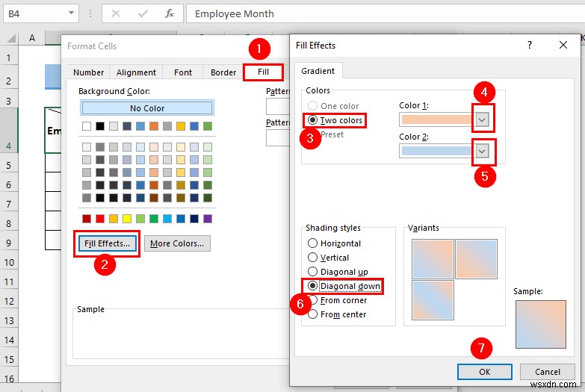This screenshot has height=392, width=585.
Task: Open the Insert Function fx icon
Action: (170, 13)
